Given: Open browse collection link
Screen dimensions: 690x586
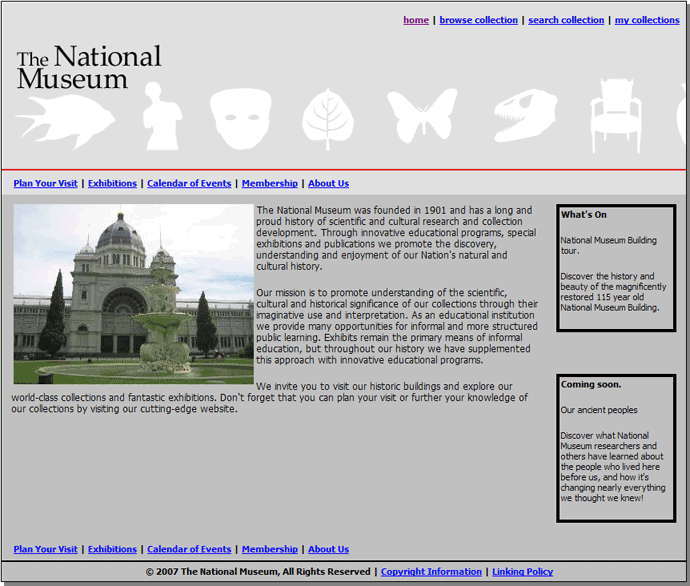Looking at the screenshot, I should click(x=478, y=20).
